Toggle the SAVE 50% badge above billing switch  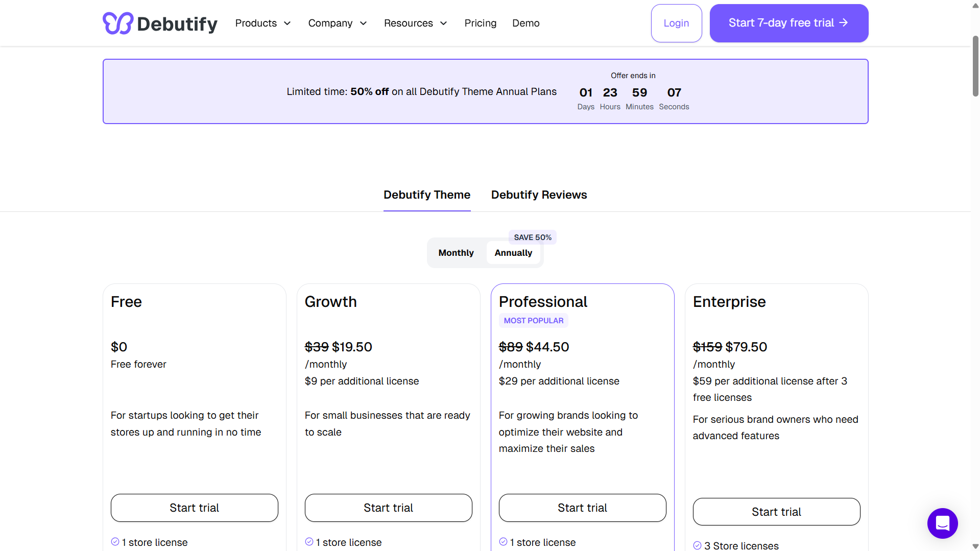[x=532, y=237]
